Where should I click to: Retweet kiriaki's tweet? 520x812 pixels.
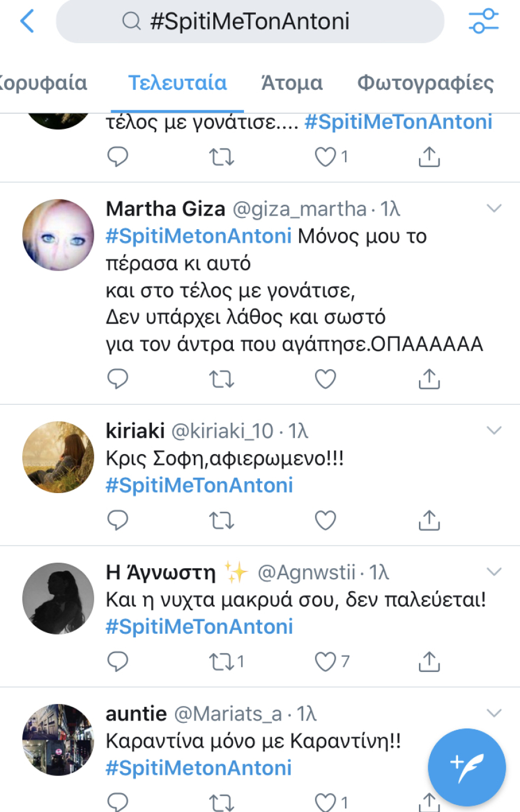coord(221,520)
